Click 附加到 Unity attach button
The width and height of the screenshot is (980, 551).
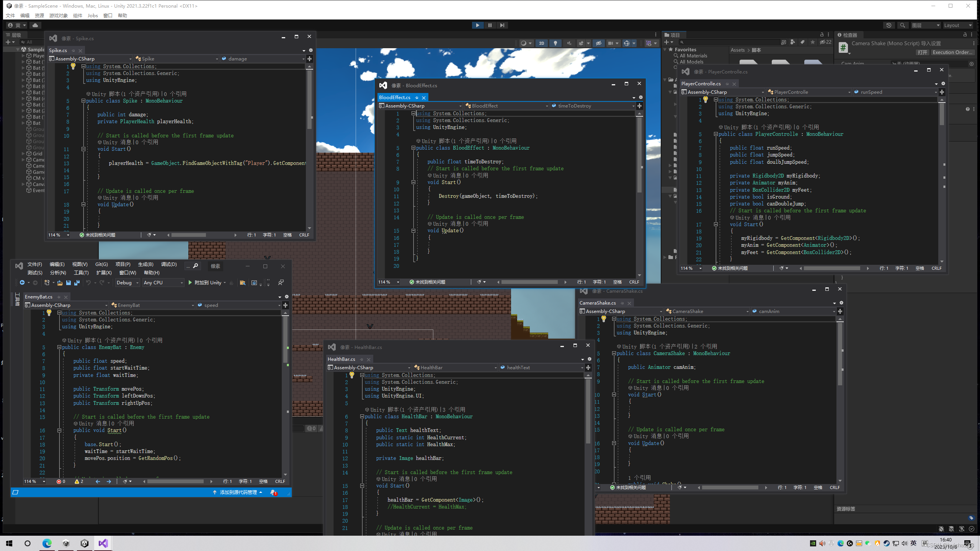(x=205, y=283)
